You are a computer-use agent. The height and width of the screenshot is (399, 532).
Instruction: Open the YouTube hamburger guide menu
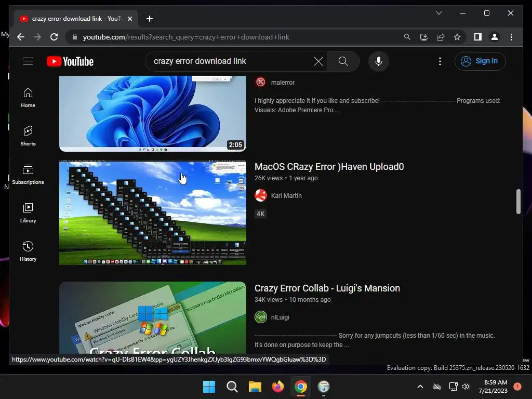[x=28, y=61]
